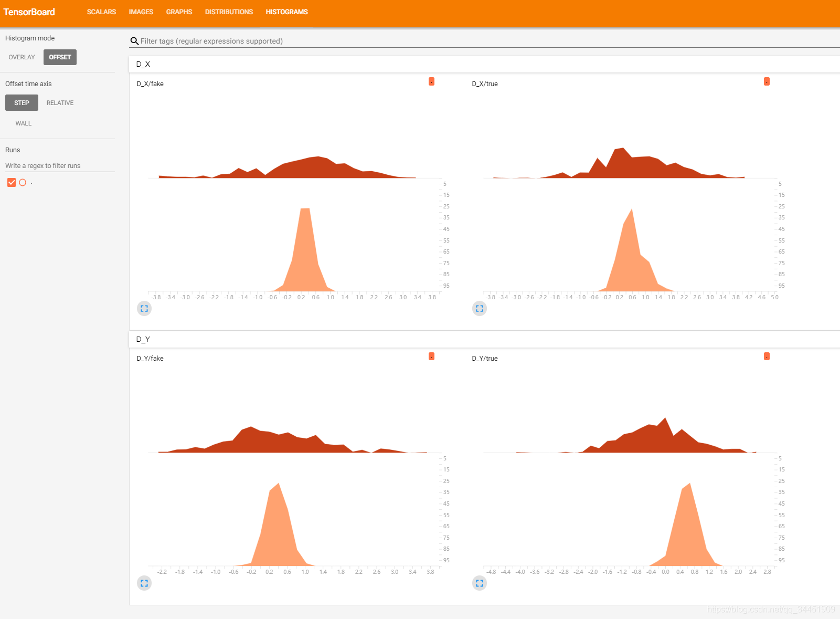Viewport: 840px width, 619px height.
Task: Focus the runs regex filter field
Action: (60, 166)
